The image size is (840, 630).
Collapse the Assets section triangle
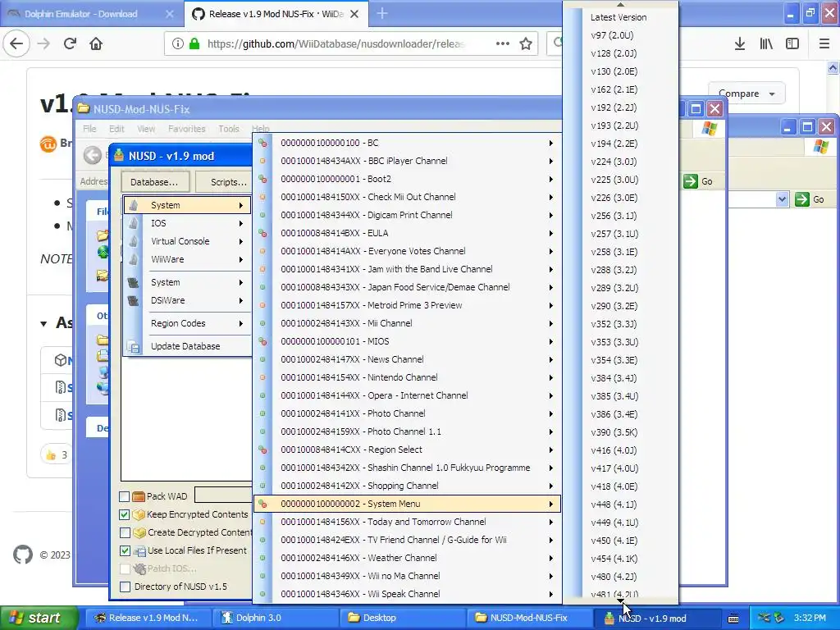pos(44,323)
